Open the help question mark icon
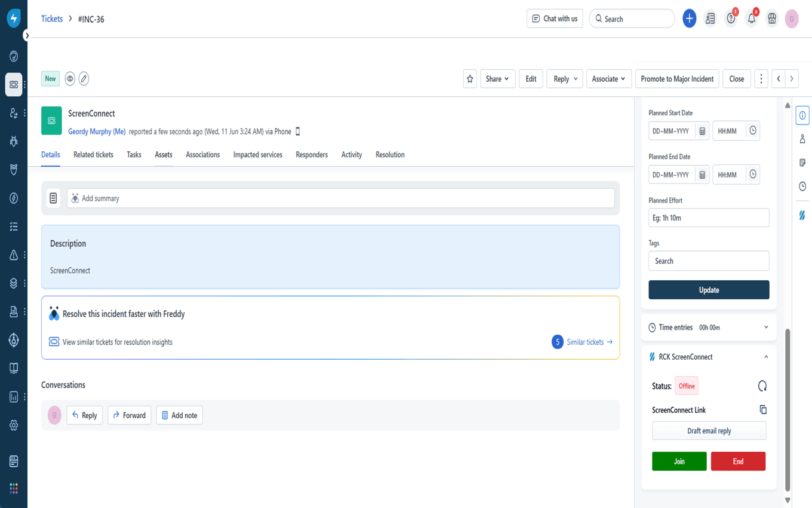 click(731, 19)
